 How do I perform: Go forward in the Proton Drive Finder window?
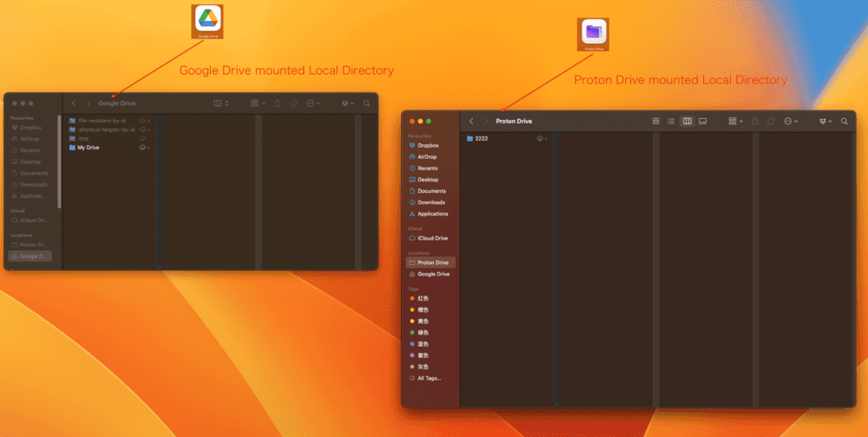(x=486, y=122)
